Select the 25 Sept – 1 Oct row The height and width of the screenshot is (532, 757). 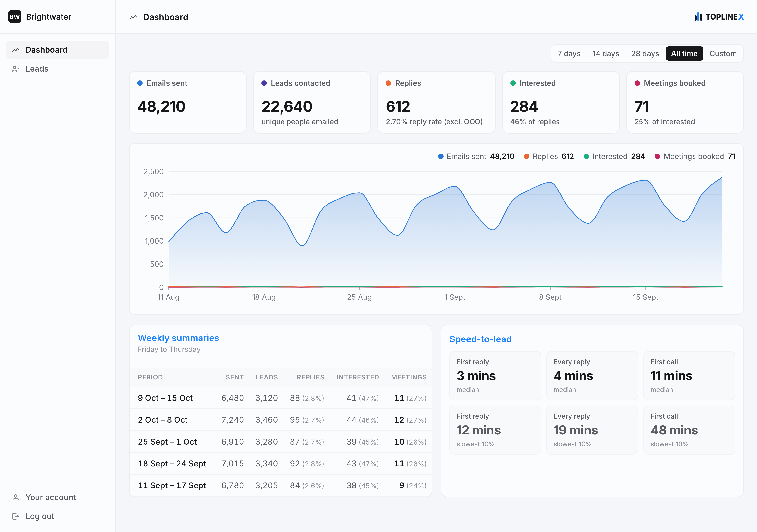click(x=281, y=442)
